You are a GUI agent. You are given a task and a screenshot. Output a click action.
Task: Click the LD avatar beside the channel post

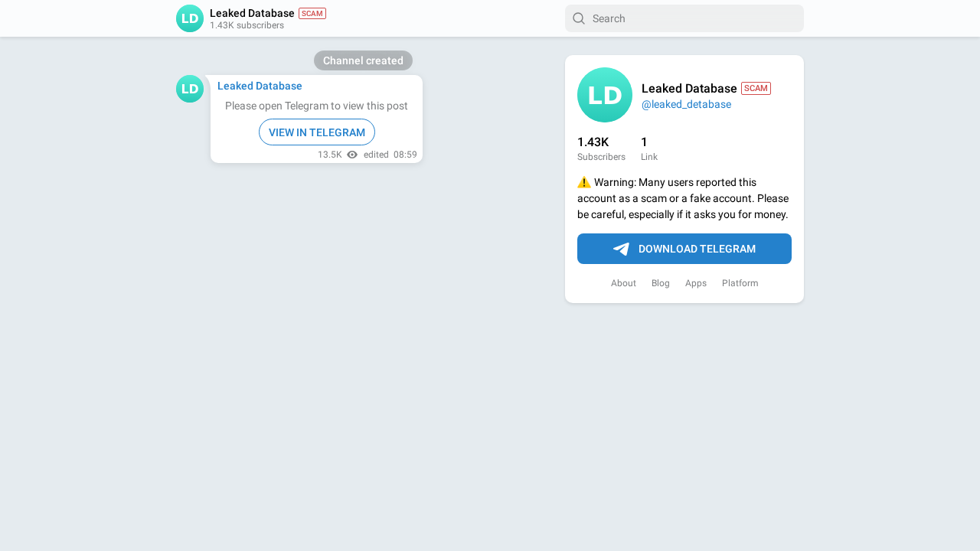coord(190,89)
